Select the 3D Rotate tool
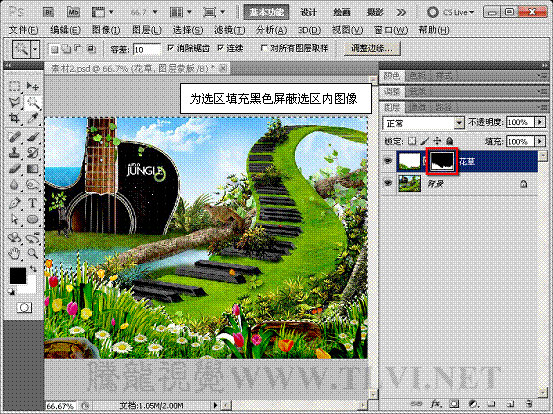Image resolution: width=553 pixels, height=414 pixels. 14,238
